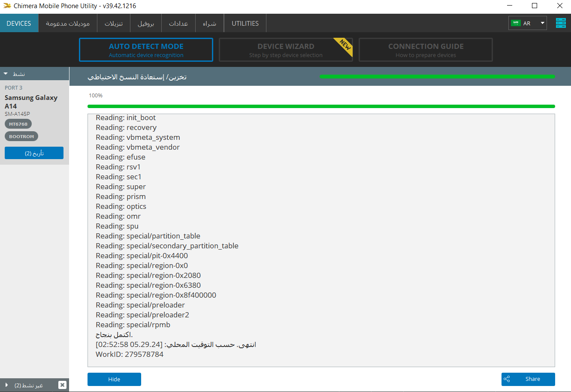Click the 'Reading: prism' log line
Image resolution: width=571 pixels, height=392 pixels.
(121, 196)
